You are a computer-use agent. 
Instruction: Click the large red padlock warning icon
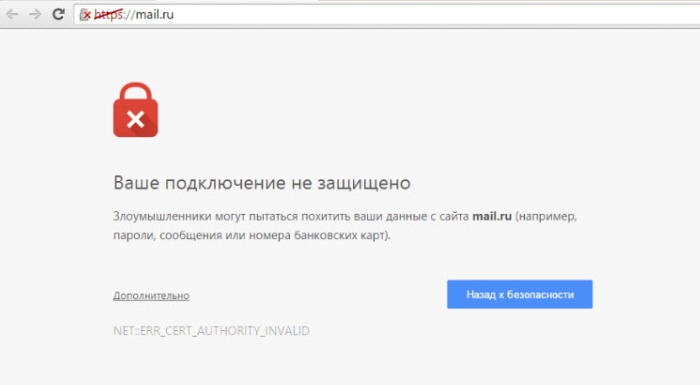tap(135, 110)
